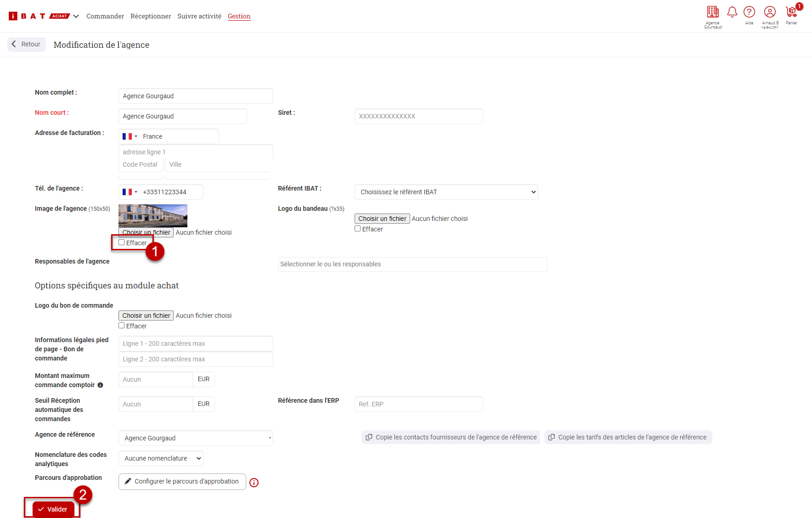Check Effacer under agency image

pyautogui.click(x=122, y=242)
